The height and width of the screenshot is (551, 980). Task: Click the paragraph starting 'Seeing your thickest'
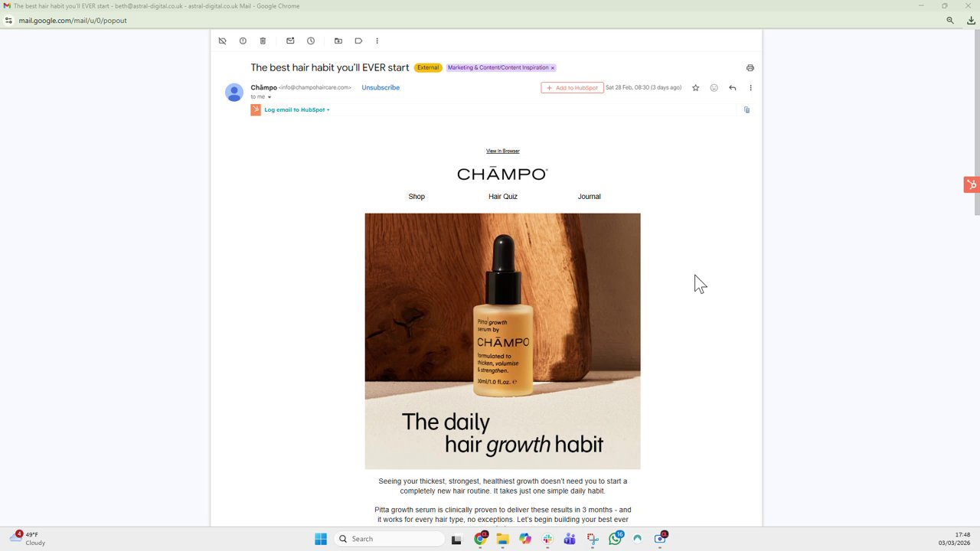click(x=502, y=486)
